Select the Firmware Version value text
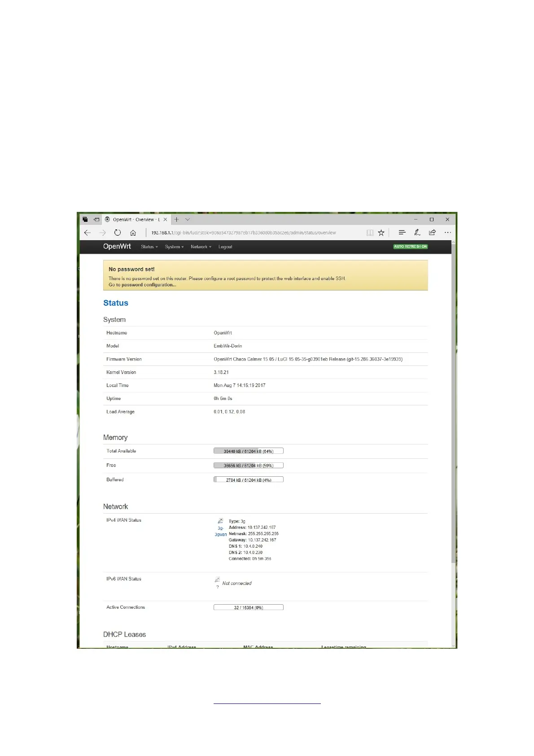This screenshot has height=756, width=534. 308,359
